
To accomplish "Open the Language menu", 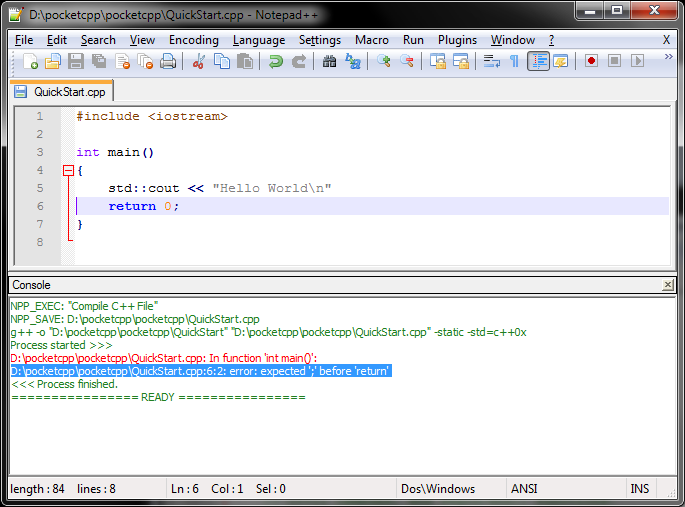I will tap(259, 40).
